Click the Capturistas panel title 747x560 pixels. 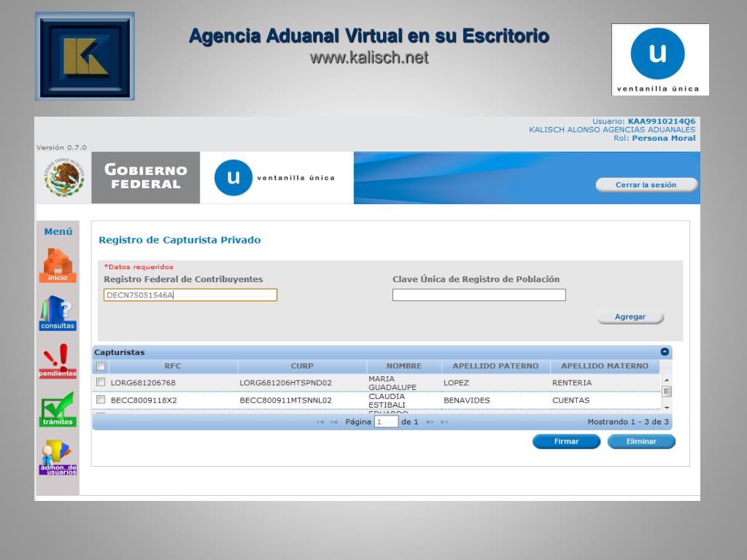pos(120,352)
